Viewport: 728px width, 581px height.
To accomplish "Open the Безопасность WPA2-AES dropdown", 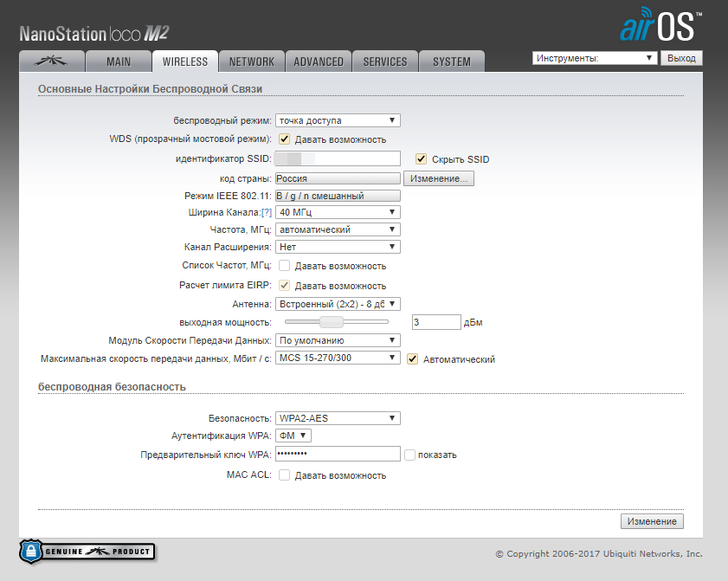I will coord(338,418).
